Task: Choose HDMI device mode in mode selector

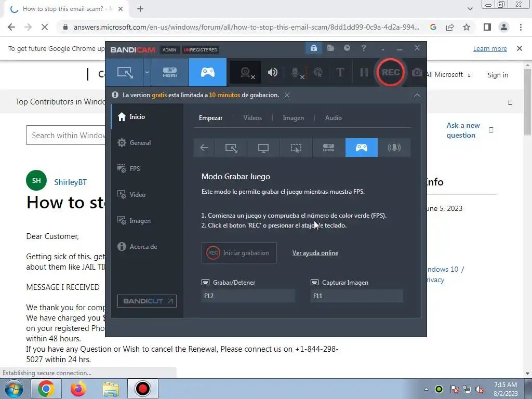Action: 328,148
